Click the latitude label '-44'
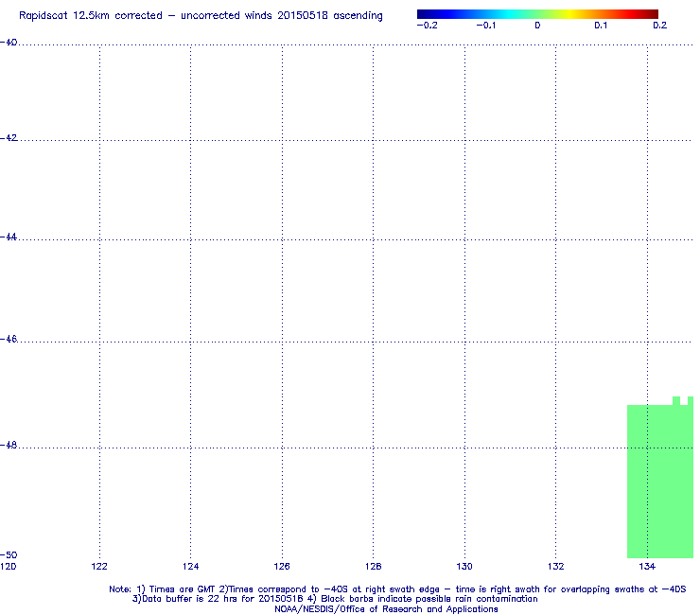This screenshot has width=700, height=615. 9,237
